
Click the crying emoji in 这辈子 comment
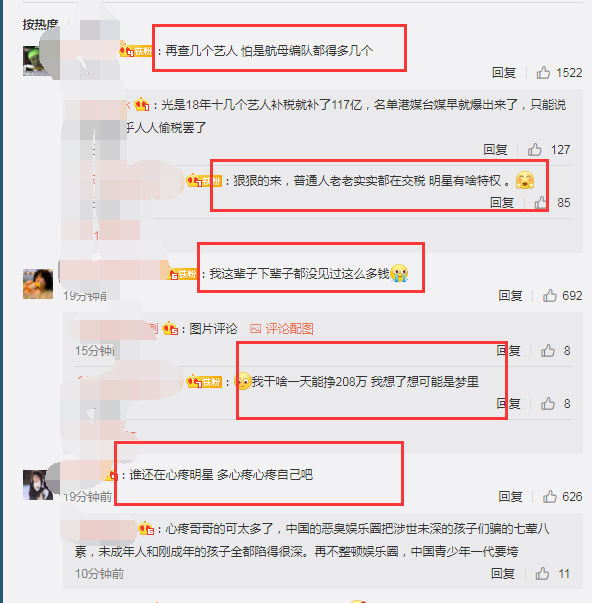pos(399,273)
